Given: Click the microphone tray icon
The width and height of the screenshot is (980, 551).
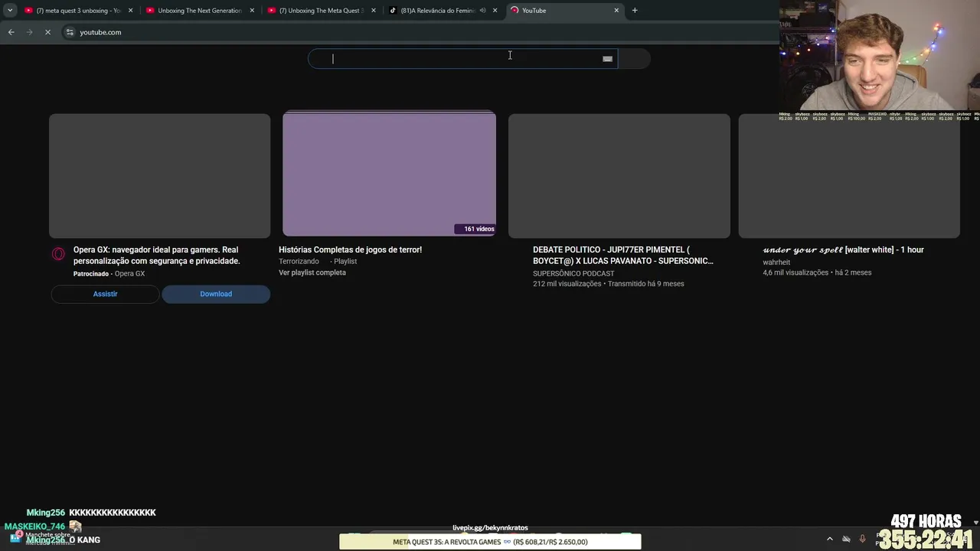Looking at the screenshot, I should [863, 539].
